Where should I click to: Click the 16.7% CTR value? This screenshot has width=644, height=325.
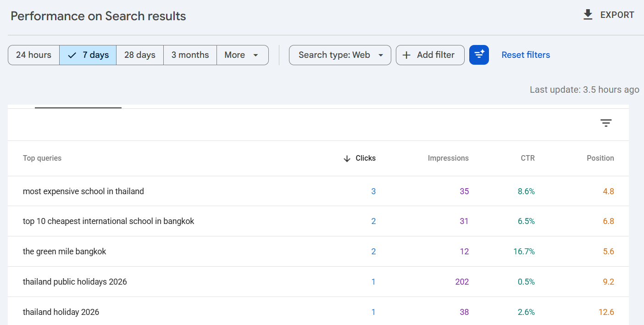(524, 252)
